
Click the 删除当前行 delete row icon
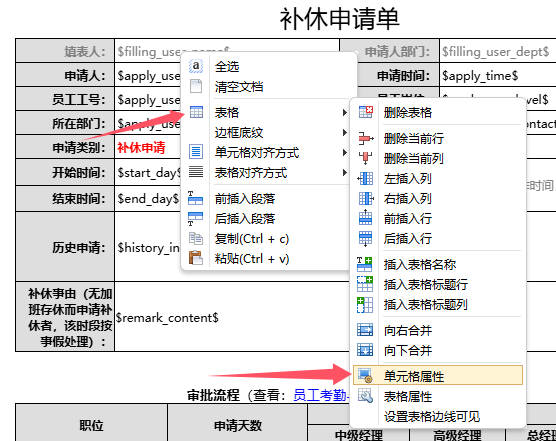(x=366, y=138)
